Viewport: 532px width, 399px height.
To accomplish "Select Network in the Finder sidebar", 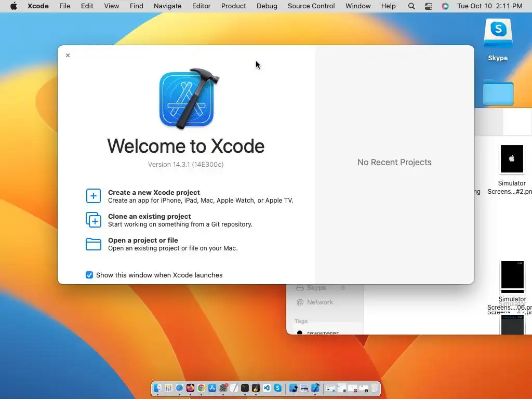I will 320,302.
